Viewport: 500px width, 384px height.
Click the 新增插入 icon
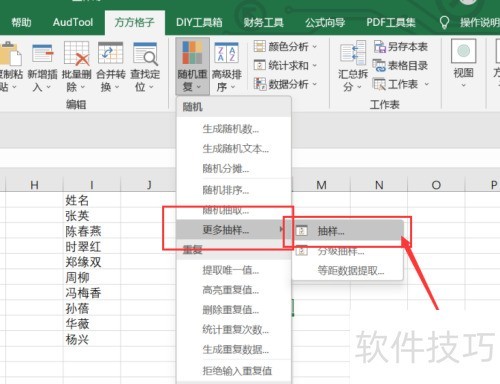pyautogui.click(x=43, y=53)
